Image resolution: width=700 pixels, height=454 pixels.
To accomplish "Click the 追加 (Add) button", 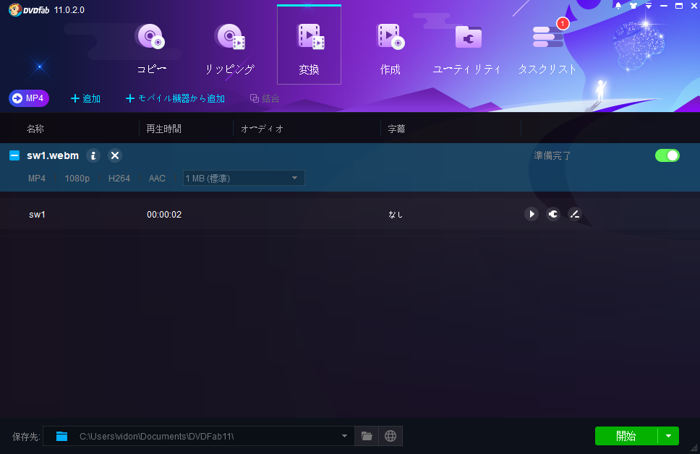I will tap(86, 98).
